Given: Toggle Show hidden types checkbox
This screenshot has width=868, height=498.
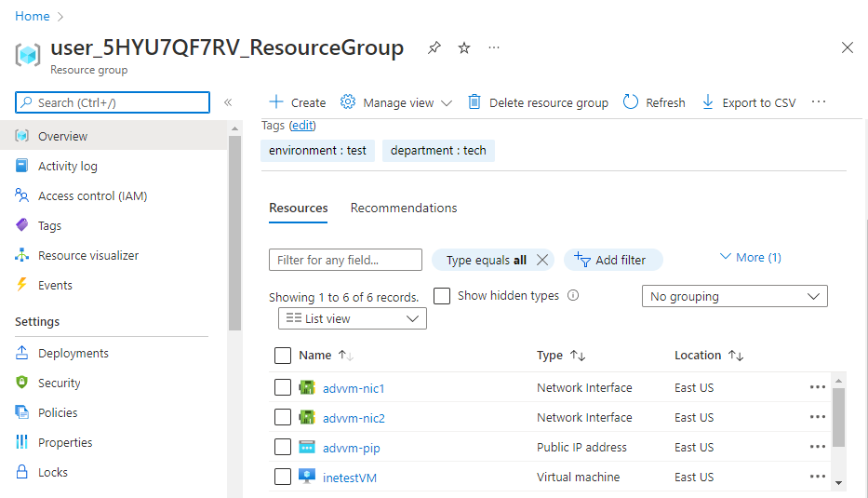Looking at the screenshot, I should pos(443,296).
